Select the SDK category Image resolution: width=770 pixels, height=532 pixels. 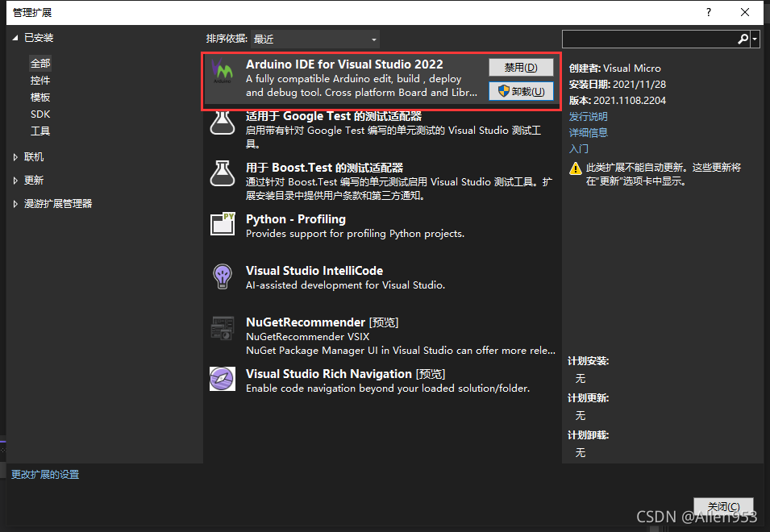[40, 114]
